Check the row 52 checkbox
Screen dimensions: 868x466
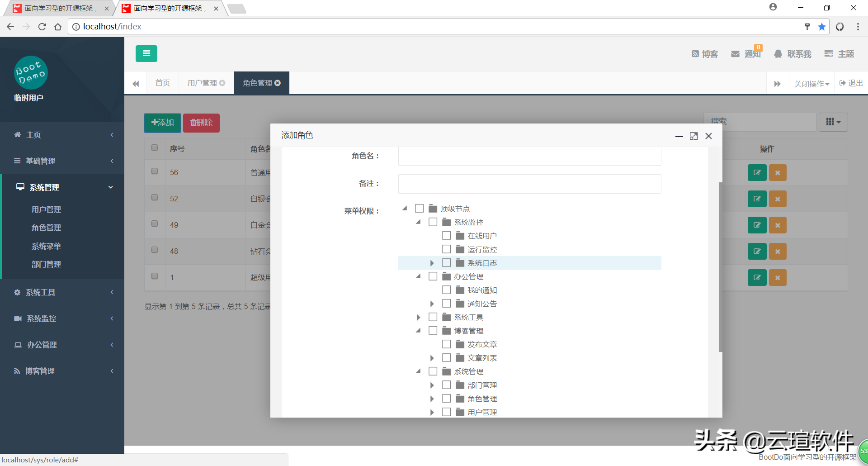pos(155,198)
